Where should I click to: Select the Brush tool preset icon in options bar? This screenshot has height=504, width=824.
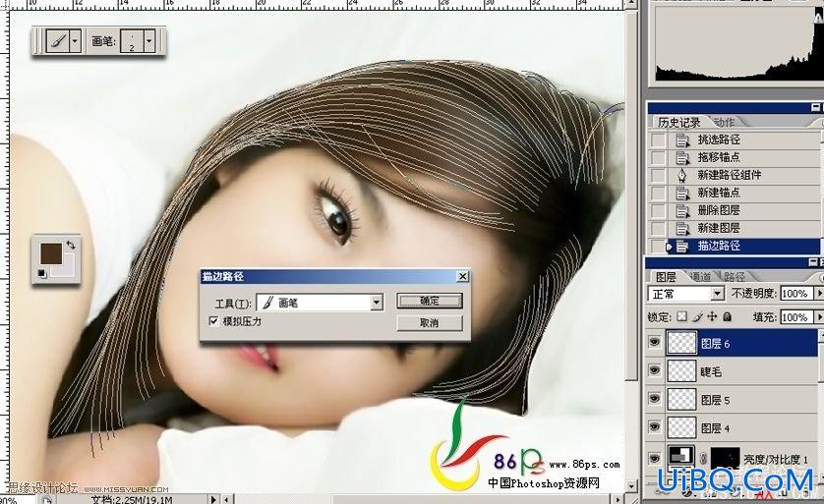[x=58, y=40]
